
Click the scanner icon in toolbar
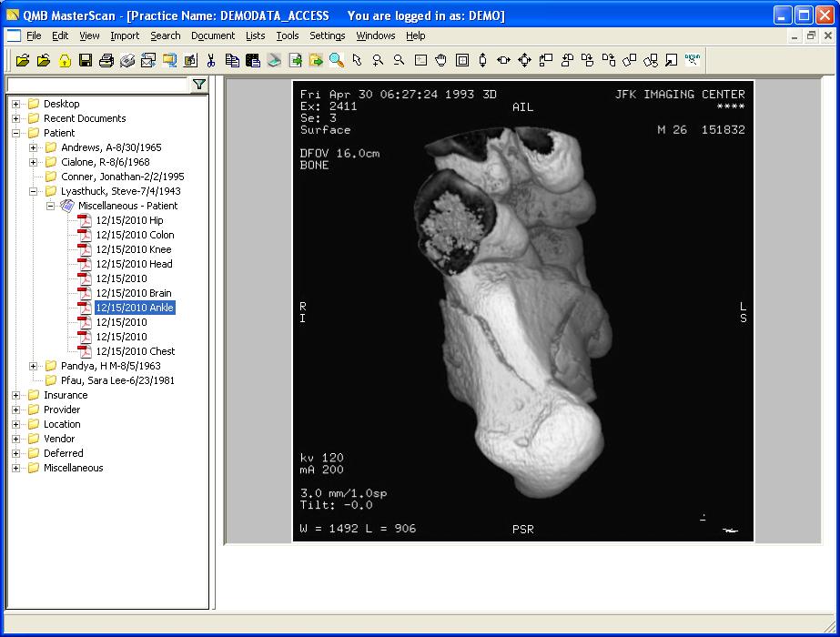pyautogui.click(x=274, y=61)
